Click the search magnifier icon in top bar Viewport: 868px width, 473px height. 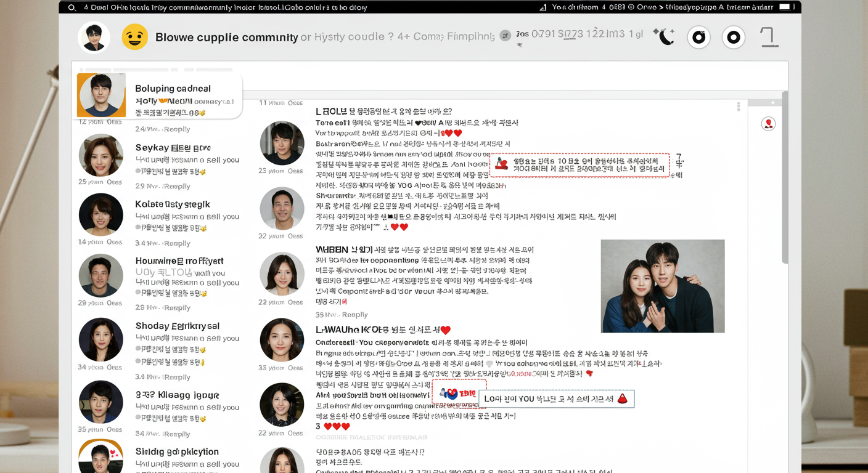pos(72,7)
